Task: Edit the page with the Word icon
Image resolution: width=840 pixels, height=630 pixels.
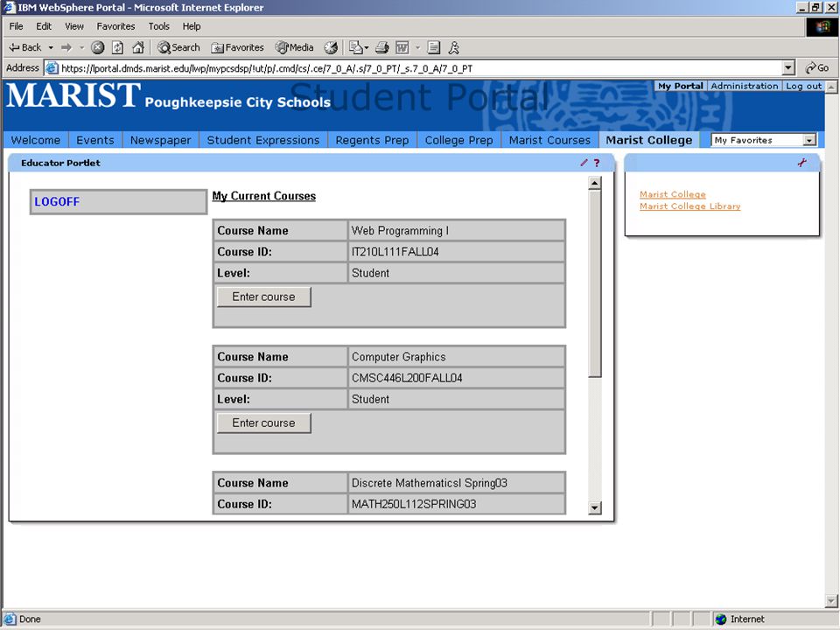Action: tap(402, 47)
